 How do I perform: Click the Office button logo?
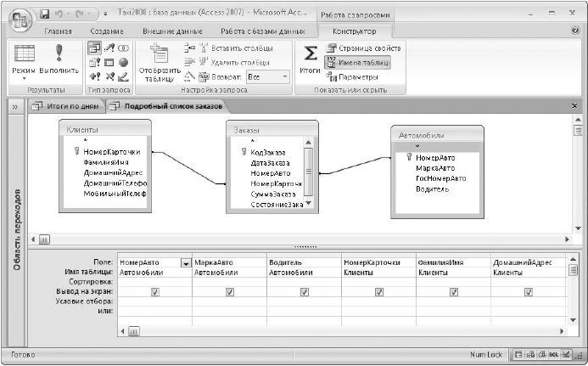[x=17, y=16]
